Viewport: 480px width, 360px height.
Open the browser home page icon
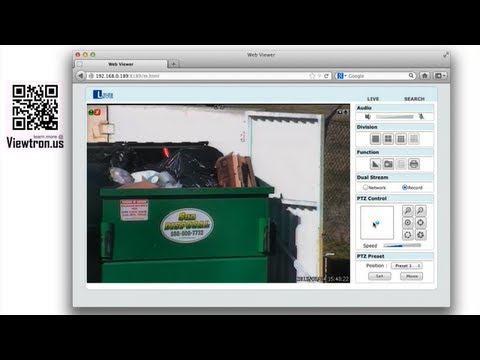pos(425,76)
